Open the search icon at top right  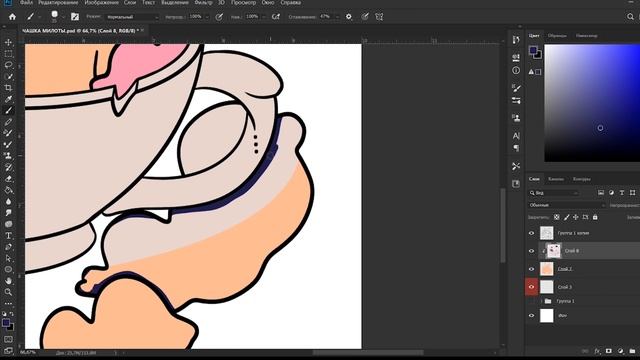tap(630, 17)
